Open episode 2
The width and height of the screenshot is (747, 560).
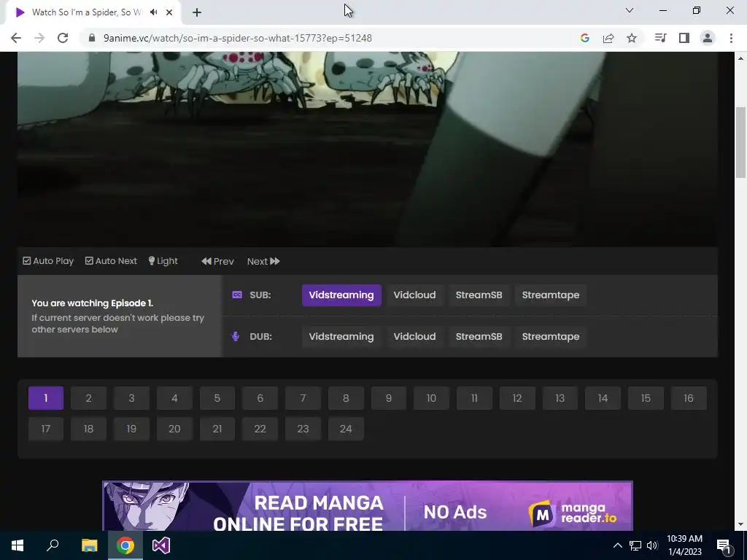coord(88,398)
